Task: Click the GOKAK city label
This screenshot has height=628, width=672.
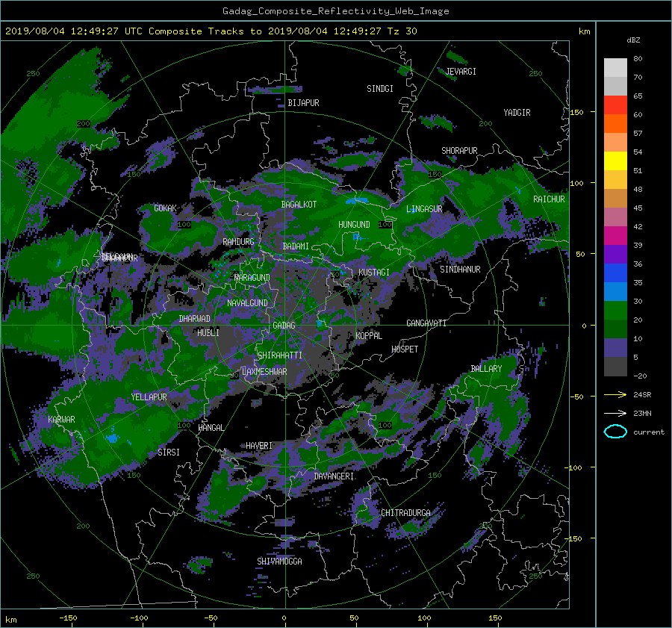Action: click(166, 208)
